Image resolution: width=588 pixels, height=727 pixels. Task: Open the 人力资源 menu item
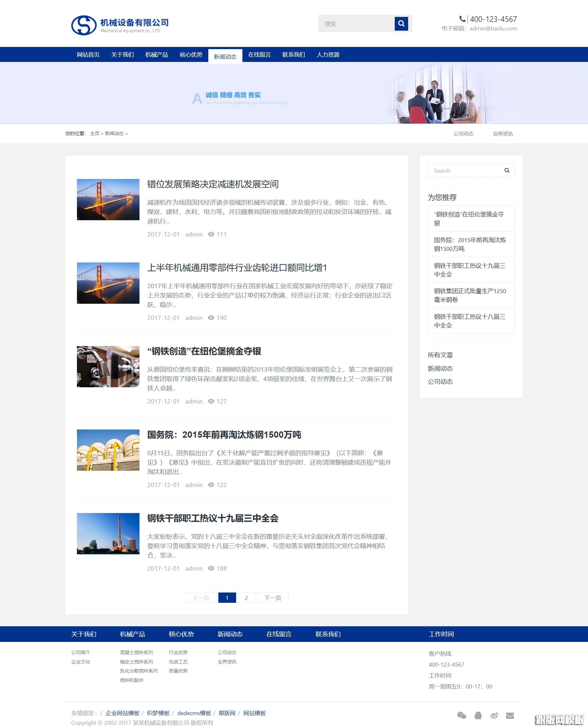(329, 54)
